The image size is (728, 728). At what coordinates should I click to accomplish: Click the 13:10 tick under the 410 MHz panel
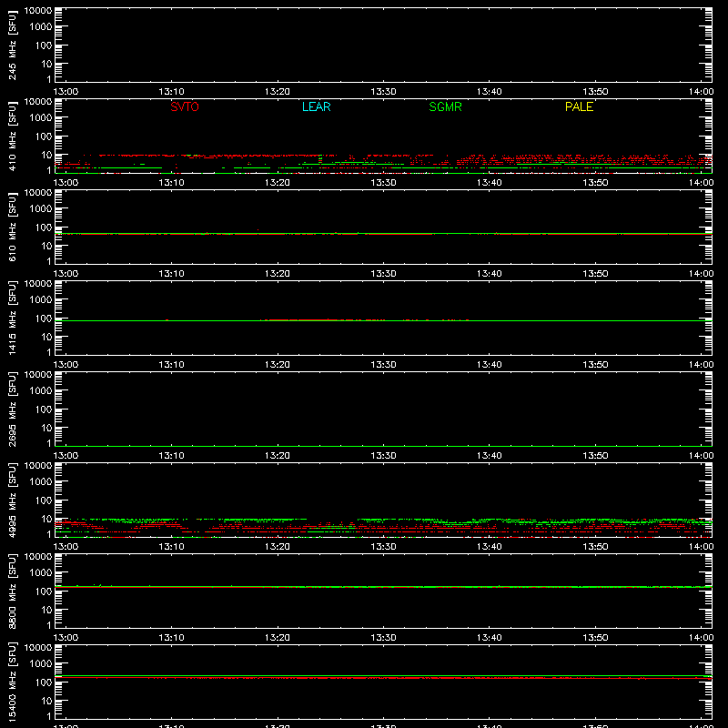point(171,183)
